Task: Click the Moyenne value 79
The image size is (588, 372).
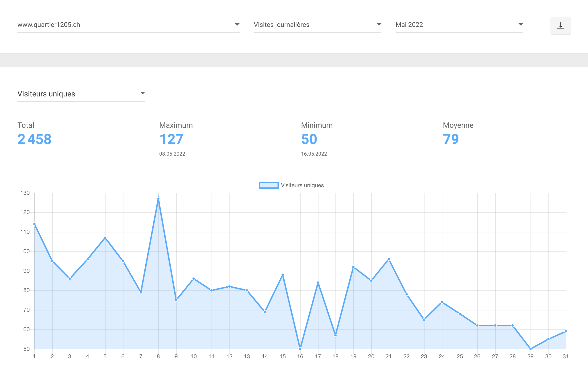Action: point(451,139)
